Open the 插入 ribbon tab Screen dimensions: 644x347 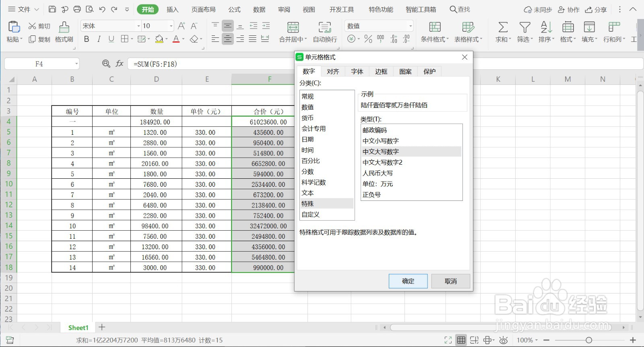point(172,9)
